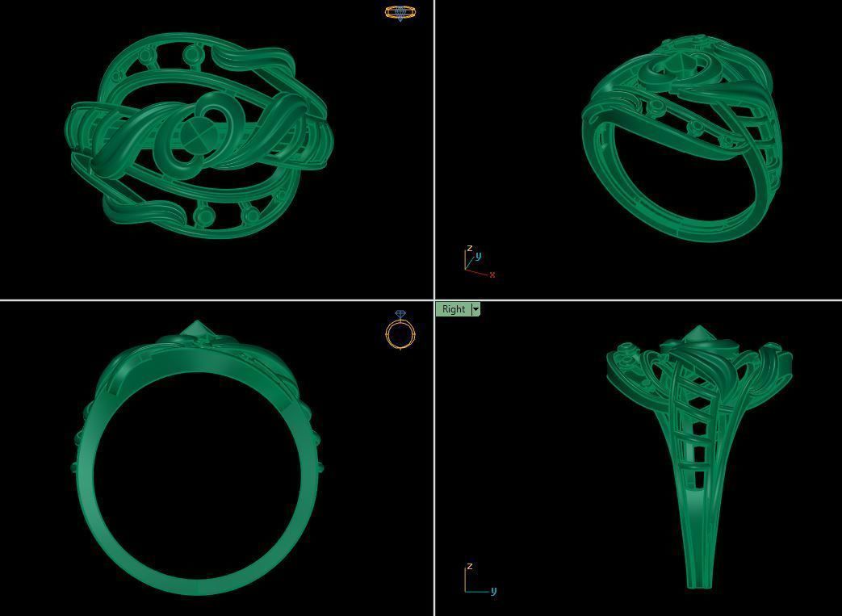The width and height of the screenshot is (842, 616).
Task: Click the top-view ring icon in upper-left viewport
Action: 400,13
